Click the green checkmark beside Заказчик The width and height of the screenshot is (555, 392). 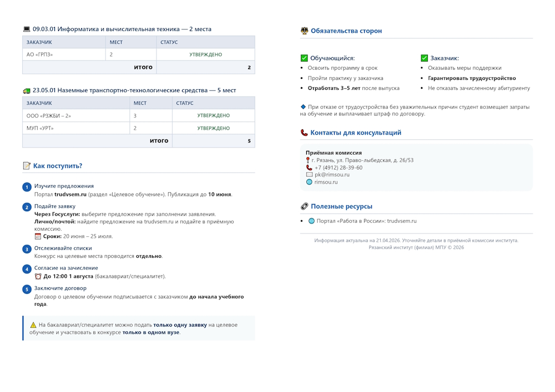(425, 58)
